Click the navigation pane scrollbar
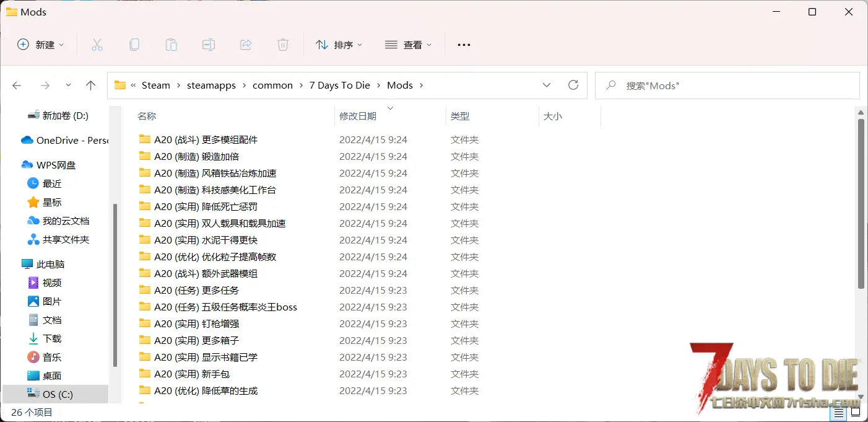Image resolution: width=868 pixels, height=422 pixels. (x=115, y=285)
